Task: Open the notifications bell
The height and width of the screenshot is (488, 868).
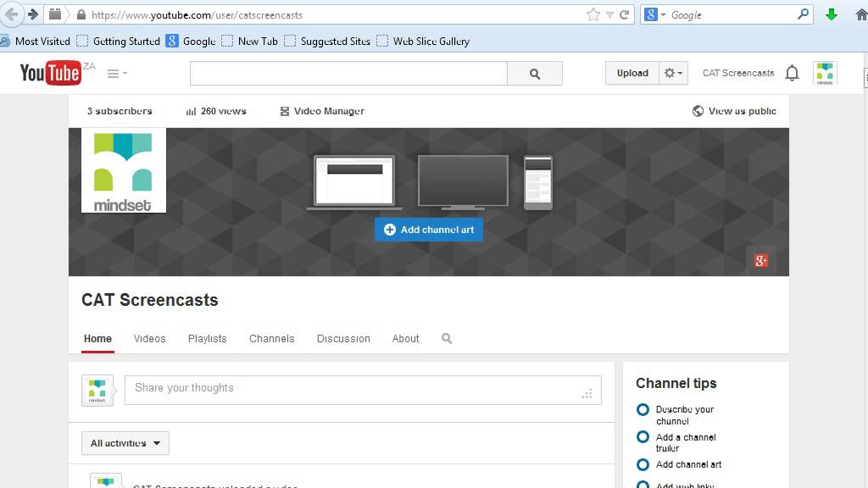Action: (793, 73)
